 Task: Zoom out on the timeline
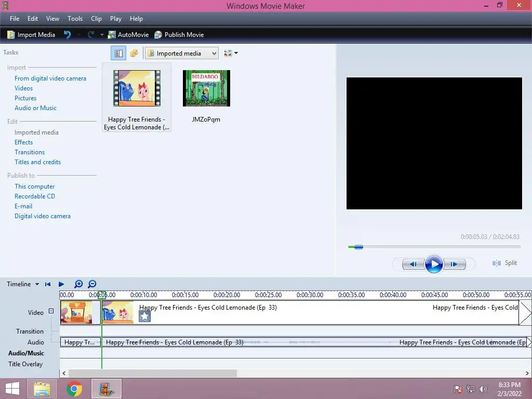[92, 284]
